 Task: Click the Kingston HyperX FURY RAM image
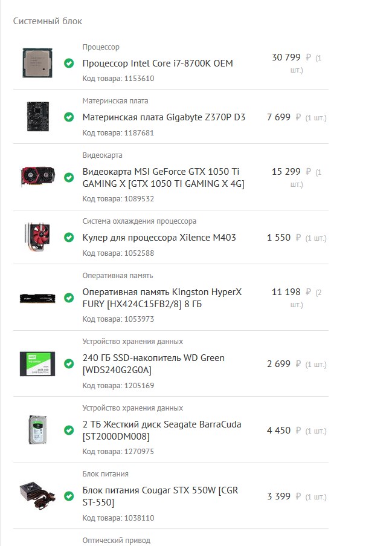click(37, 298)
